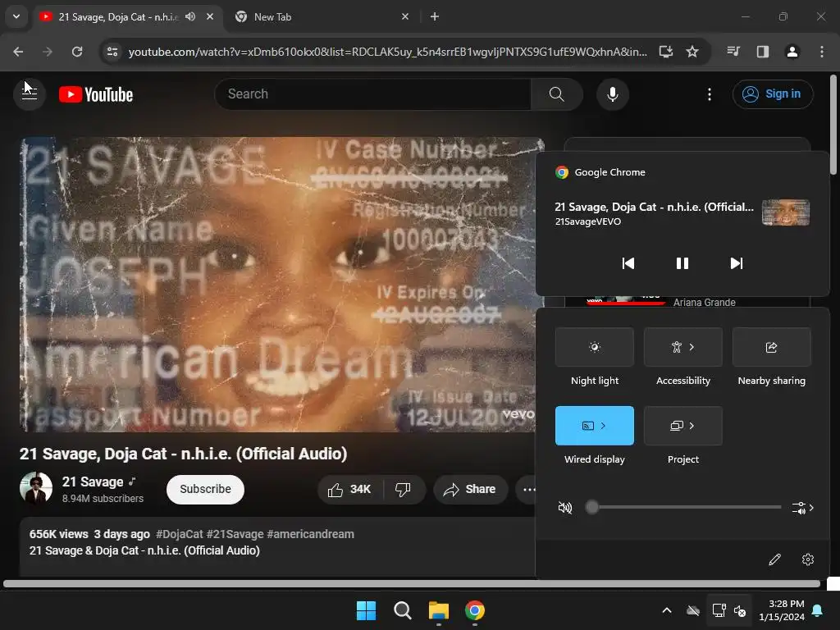Sign in to YouTube

pyautogui.click(x=773, y=94)
